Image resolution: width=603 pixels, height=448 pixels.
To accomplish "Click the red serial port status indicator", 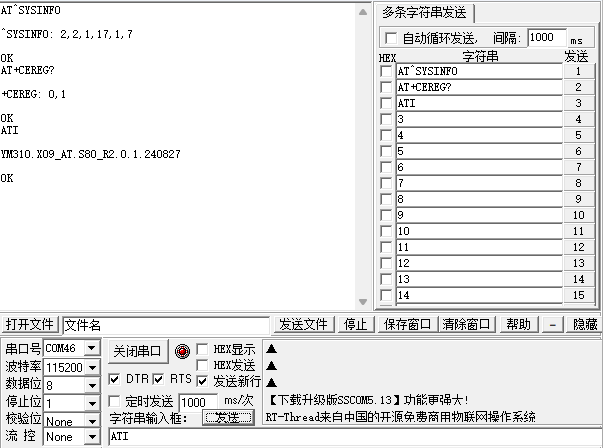I will (x=182, y=351).
